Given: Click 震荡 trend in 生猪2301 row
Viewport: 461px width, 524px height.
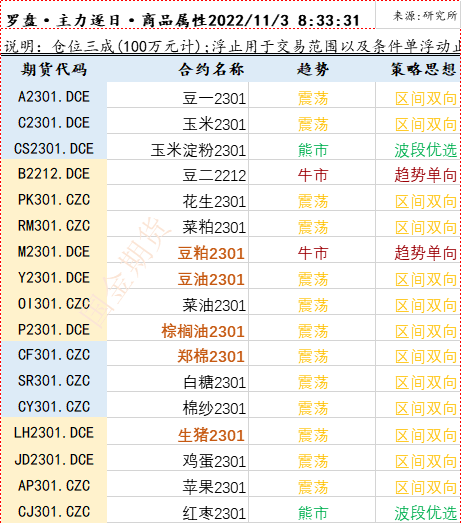Looking at the screenshot, I should point(313,435).
